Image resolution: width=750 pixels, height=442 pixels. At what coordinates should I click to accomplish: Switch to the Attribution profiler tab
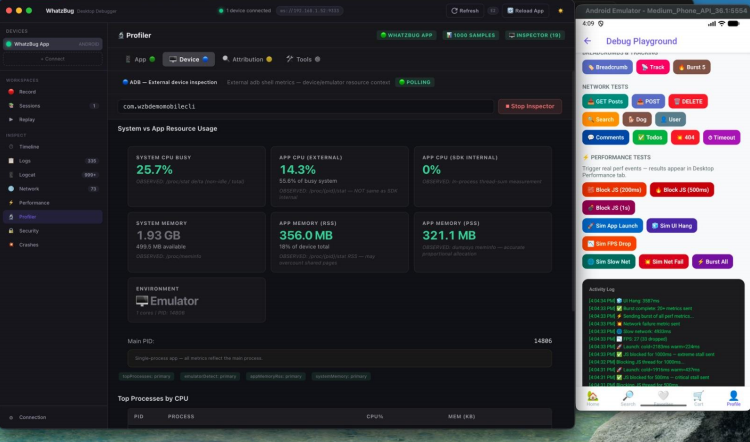point(247,59)
